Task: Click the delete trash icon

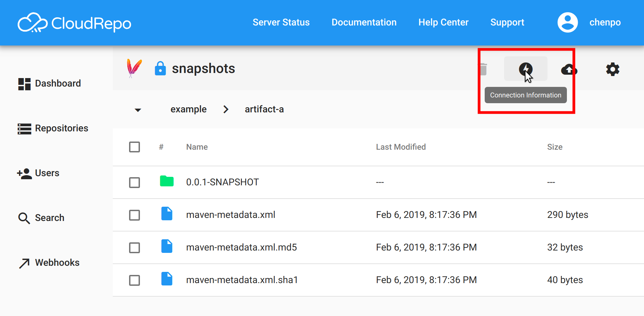Action: tap(483, 69)
